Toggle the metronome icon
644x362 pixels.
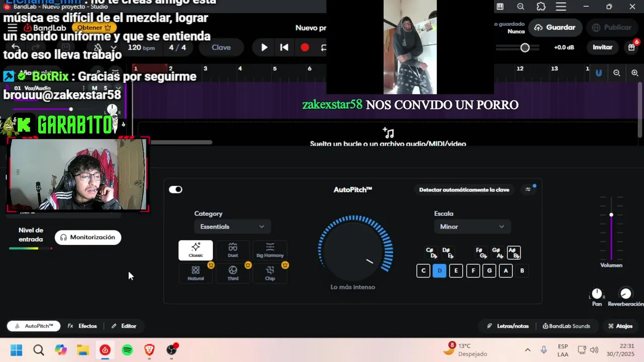98,47
